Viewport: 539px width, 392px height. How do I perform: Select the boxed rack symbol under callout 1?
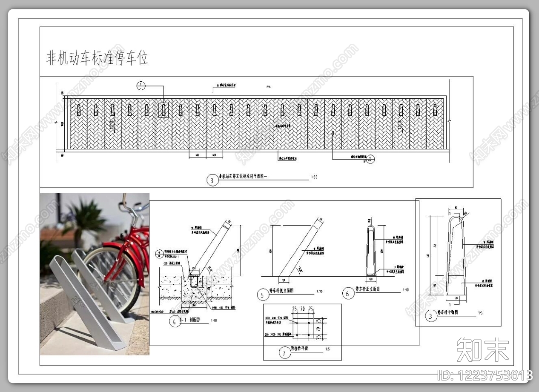coord(163,109)
